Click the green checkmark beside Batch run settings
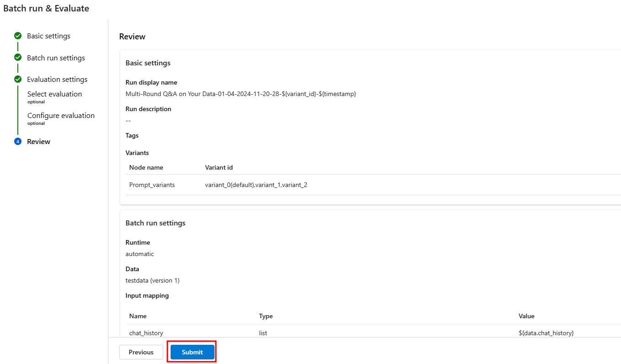The width and height of the screenshot is (621, 364). pos(18,58)
